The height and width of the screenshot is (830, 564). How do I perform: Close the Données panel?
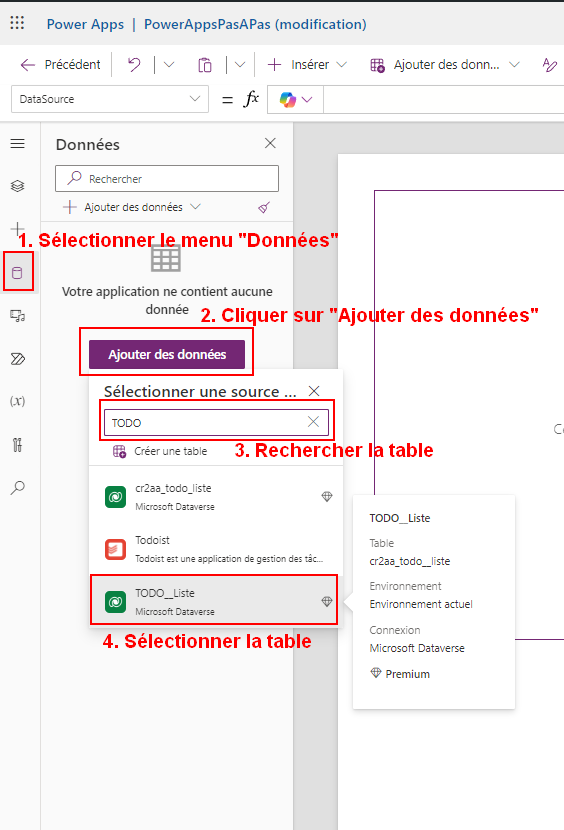pyautogui.click(x=270, y=143)
